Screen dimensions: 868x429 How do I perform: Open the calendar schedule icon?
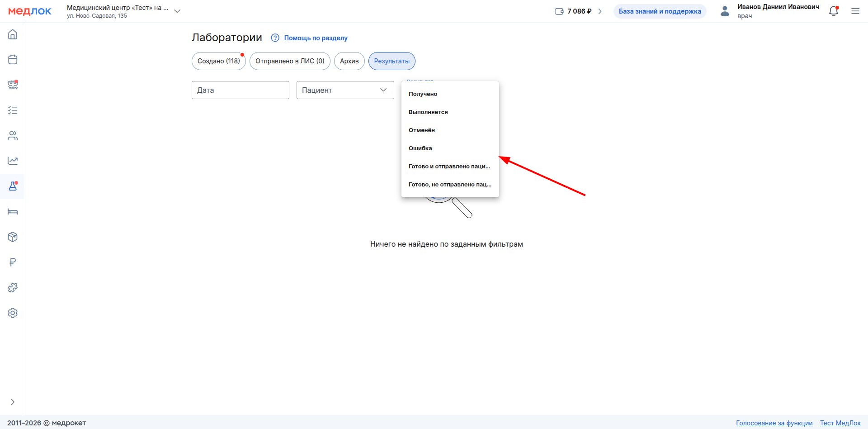coord(13,60)
